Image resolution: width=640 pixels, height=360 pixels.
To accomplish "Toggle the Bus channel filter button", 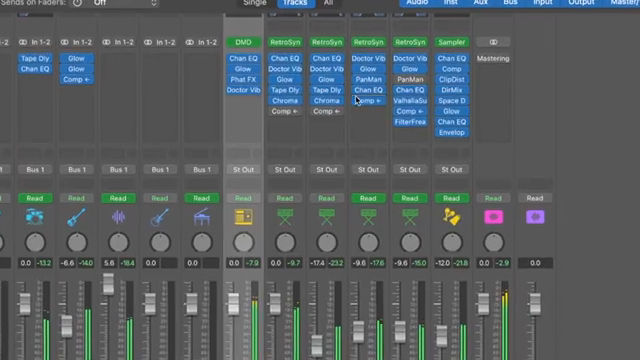I will tap(510, 3).
